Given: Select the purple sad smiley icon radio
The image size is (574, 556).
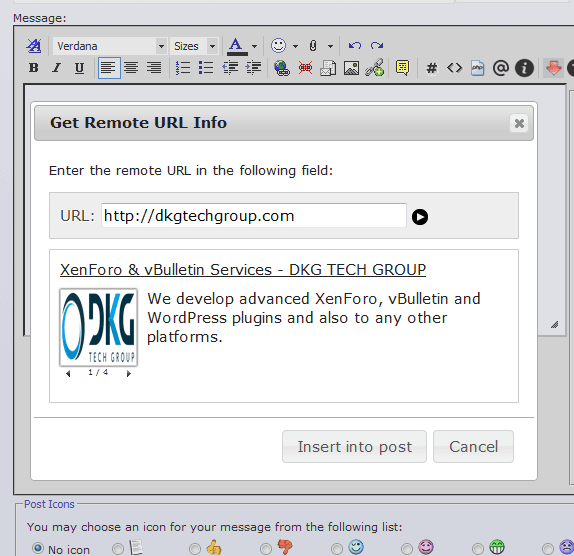Looking at the screenshot, I should coord(548,549).
